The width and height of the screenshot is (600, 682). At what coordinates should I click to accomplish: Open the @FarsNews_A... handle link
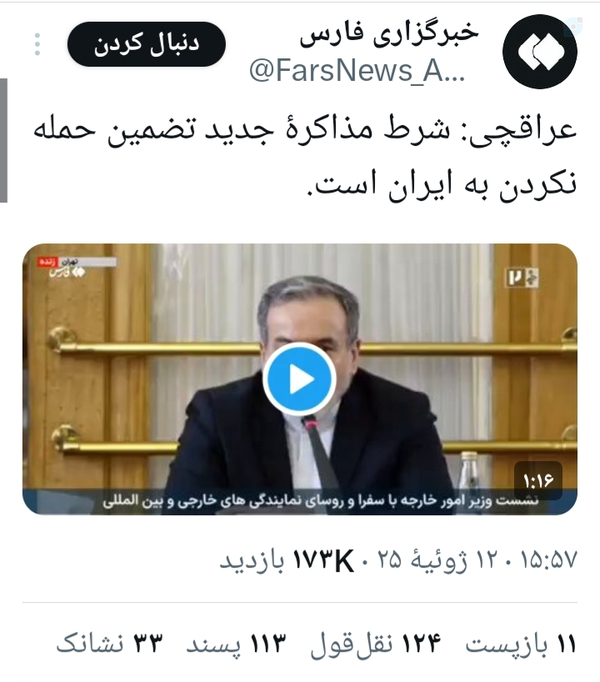click(x=358, y=71)
